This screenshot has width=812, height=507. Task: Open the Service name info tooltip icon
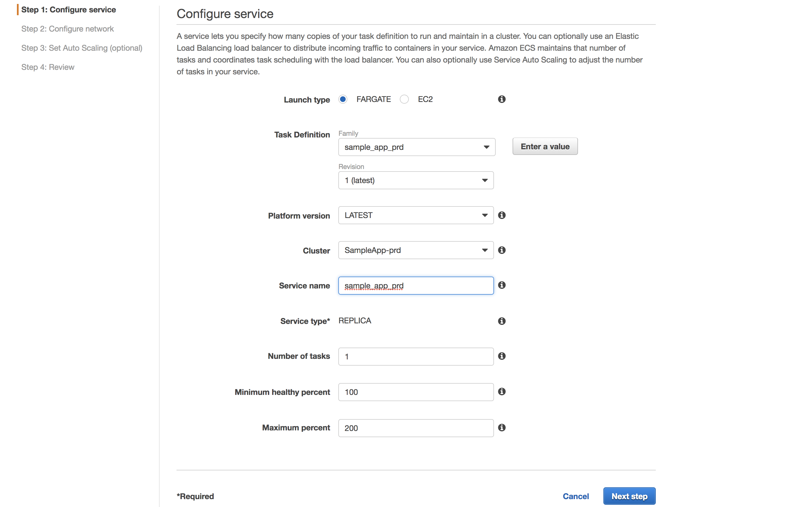[x=502, y=285]
